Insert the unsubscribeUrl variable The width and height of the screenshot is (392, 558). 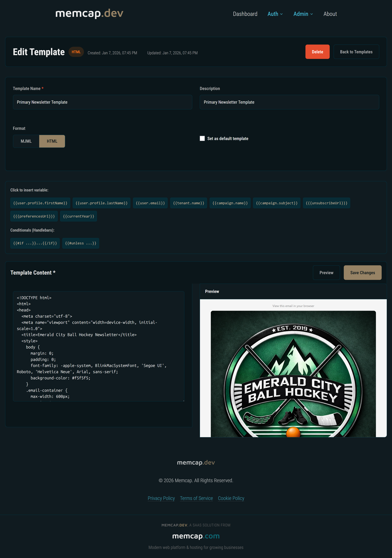click(x=326, y=203)
